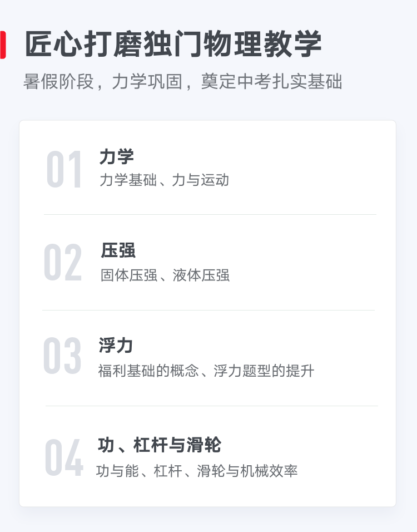Click the divider below the 力学 item
417x532 pixels.
pyautogui.click(x=210, y=214)
